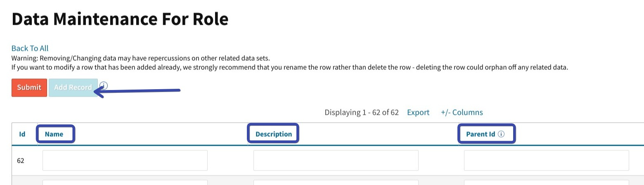Screen dimensions: 644x185
Task: Sort by the Name column header
Action: [54, 134]
